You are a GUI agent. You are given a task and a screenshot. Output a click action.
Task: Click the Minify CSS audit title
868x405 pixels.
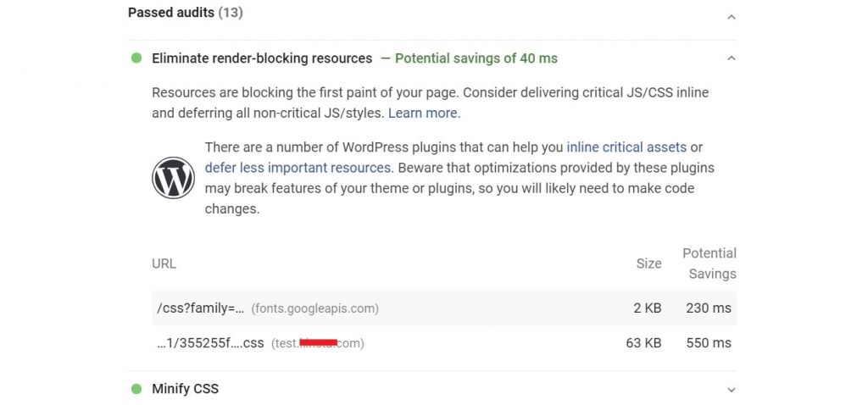185,389
